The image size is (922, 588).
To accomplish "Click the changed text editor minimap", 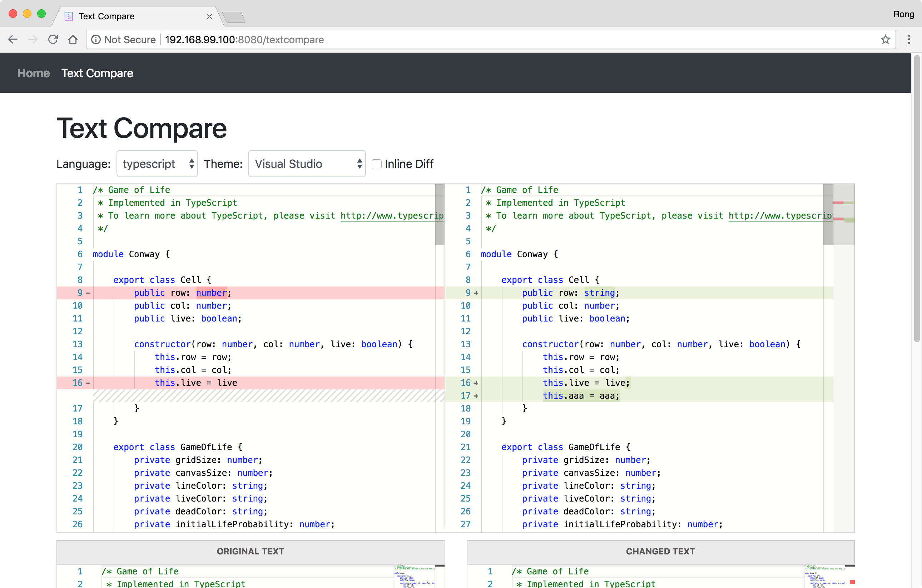I will [824, 577].
